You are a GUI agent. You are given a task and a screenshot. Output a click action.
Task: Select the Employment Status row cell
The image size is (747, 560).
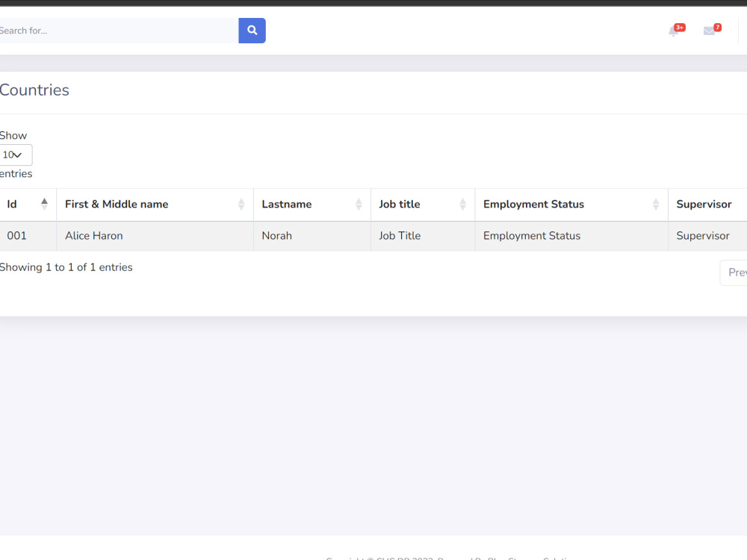click(571, 236)
